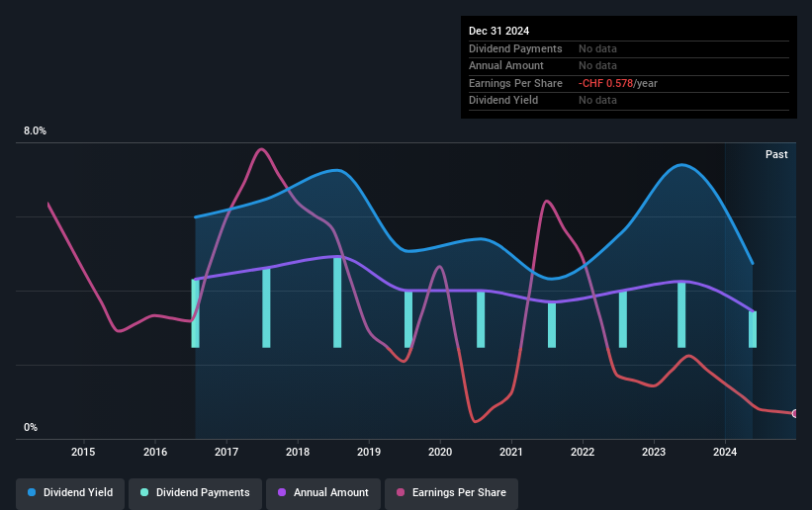Image resolution: width=812 pixels, height=510 pixels.
Task: Click the 0% y-axis label
Action: click(x=31, y=428)
